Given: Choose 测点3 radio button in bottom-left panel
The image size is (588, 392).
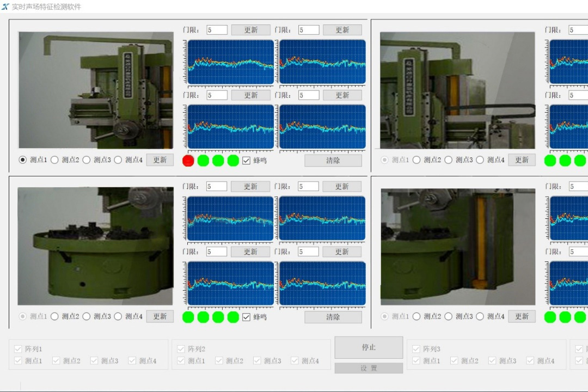Looking at the screenshot, I should pyautogui.click(x=87, y=316).
